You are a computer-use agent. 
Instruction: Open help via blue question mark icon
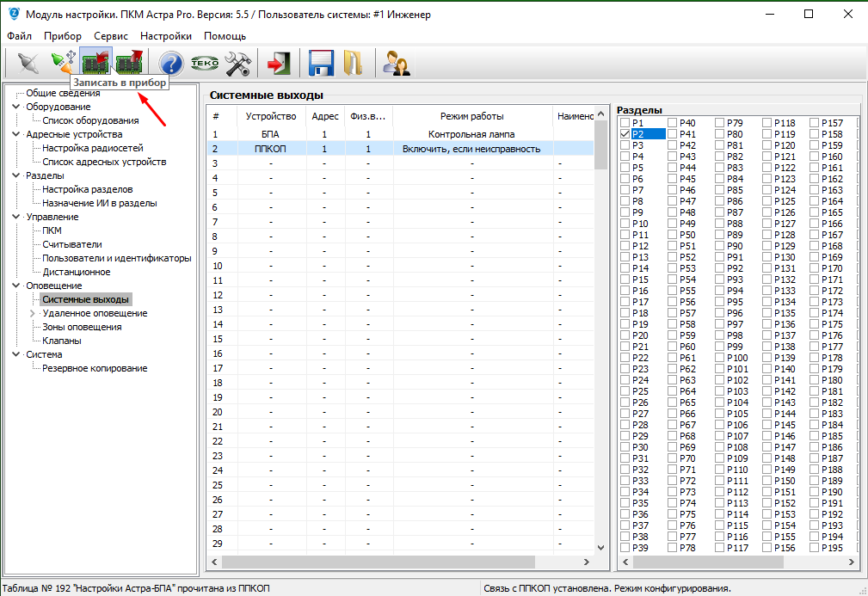171,64
